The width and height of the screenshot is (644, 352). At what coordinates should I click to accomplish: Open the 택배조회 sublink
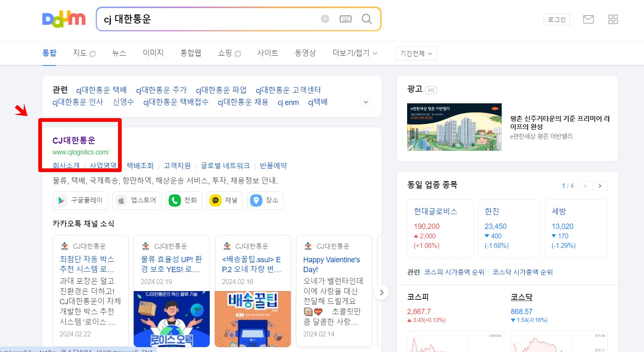(x=140, y=166)
